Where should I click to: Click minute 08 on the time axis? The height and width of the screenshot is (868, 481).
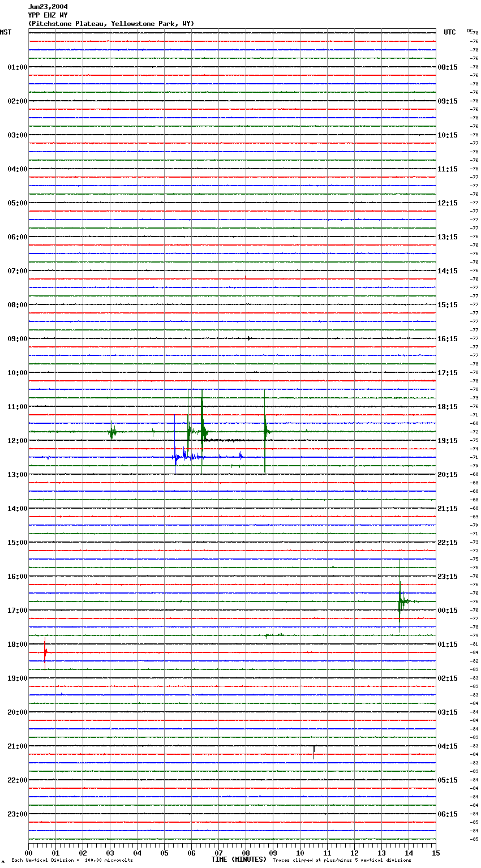click(246, 853)
